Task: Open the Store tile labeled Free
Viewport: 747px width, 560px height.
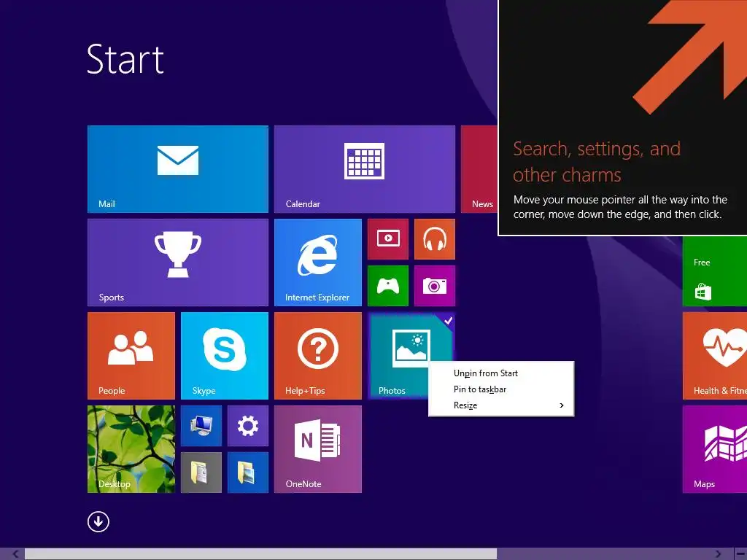Action: tap(715, 271)
